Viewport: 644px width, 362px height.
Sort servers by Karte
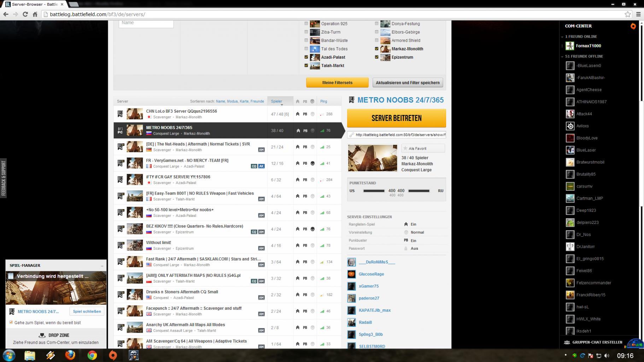point(244,101)
